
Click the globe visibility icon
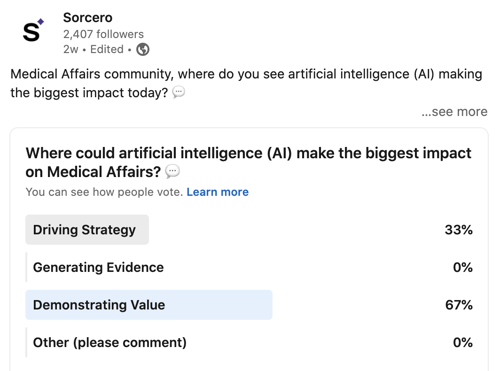click(x=143, y=49)
